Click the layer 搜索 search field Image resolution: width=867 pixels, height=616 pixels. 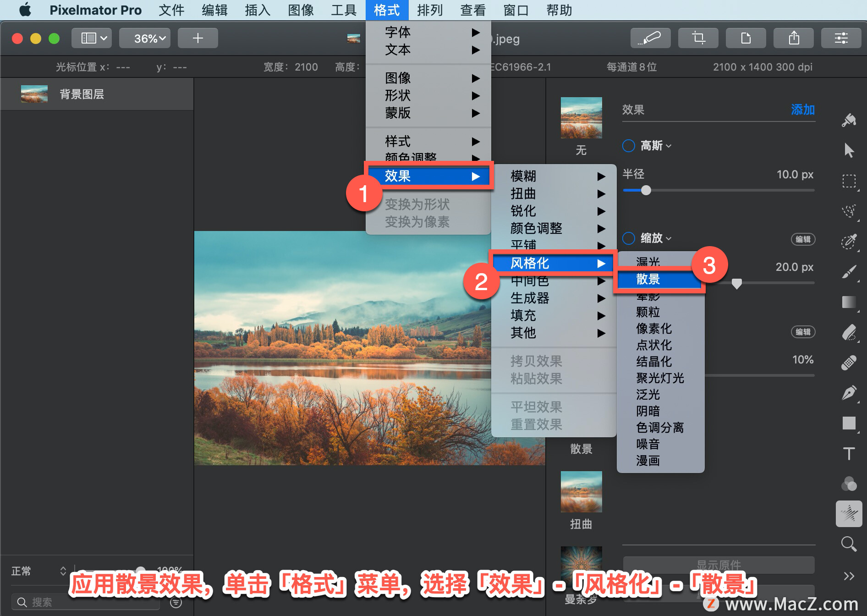(x=85, y=602)
